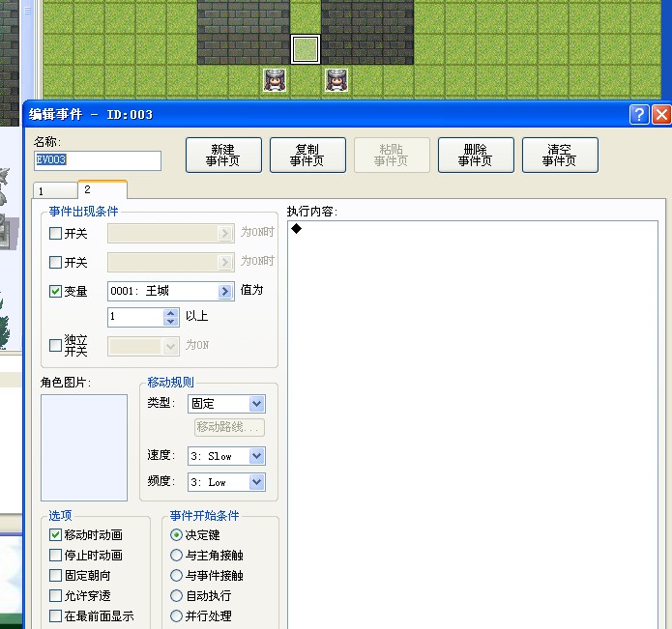Click the 清空事件页 button
672x629 pixels.
tap(560, 155)
